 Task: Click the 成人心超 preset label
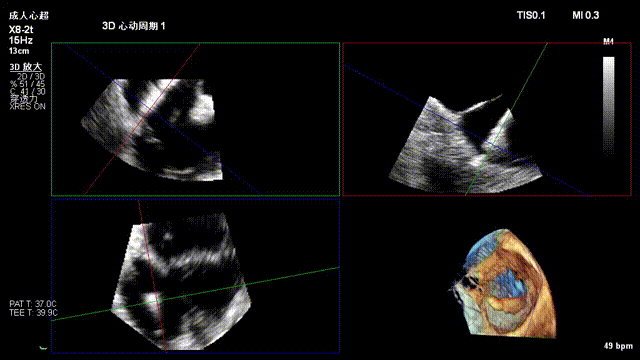[29, 16]
